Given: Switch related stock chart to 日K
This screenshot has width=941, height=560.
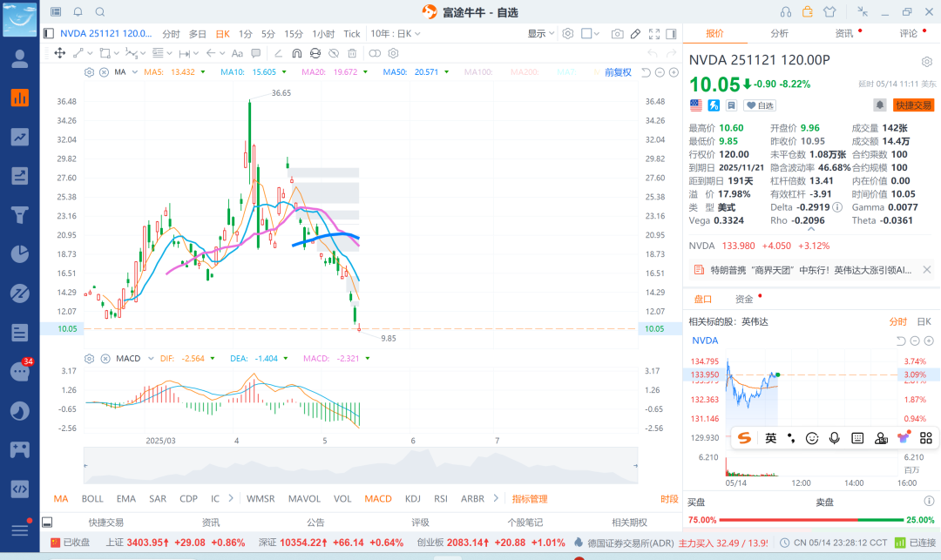Looking at the screenshot, I should 924,322.
